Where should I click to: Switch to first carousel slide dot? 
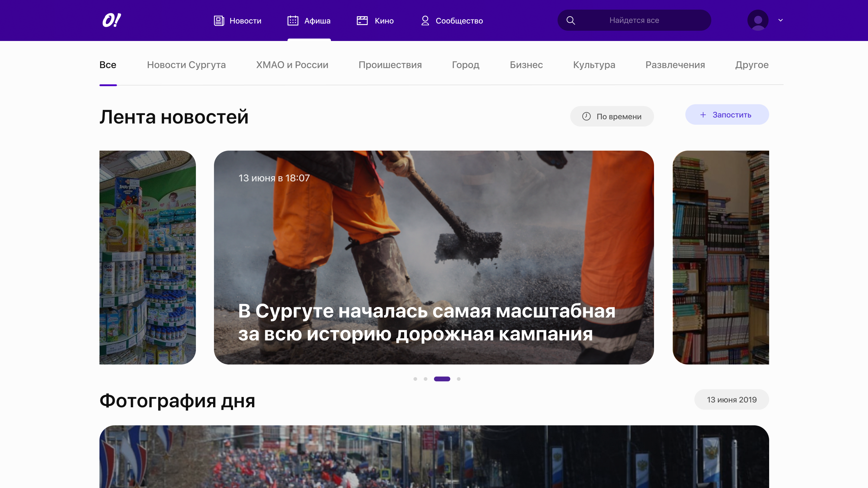click(415, 379)
